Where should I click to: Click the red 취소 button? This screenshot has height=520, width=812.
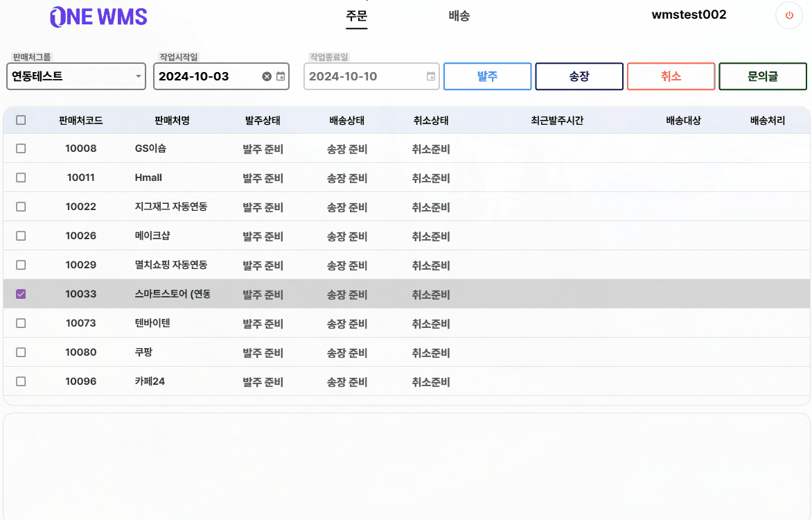671,76
